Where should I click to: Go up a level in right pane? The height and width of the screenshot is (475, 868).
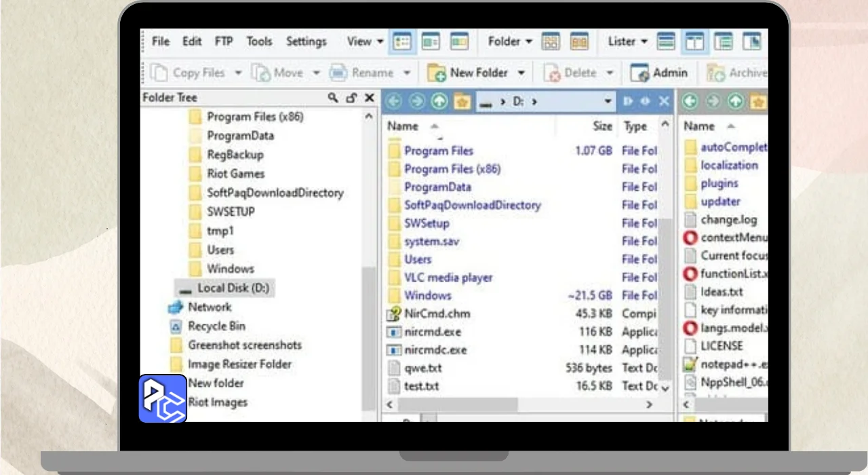(736, 102)
